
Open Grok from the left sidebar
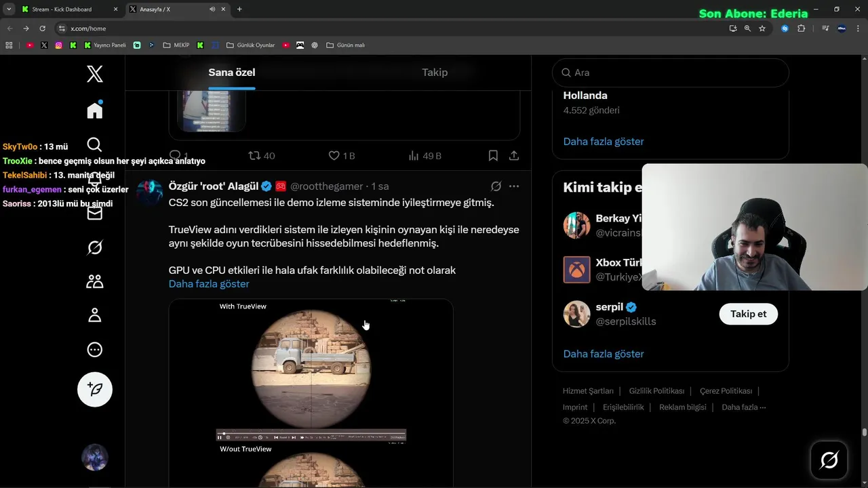95,247
